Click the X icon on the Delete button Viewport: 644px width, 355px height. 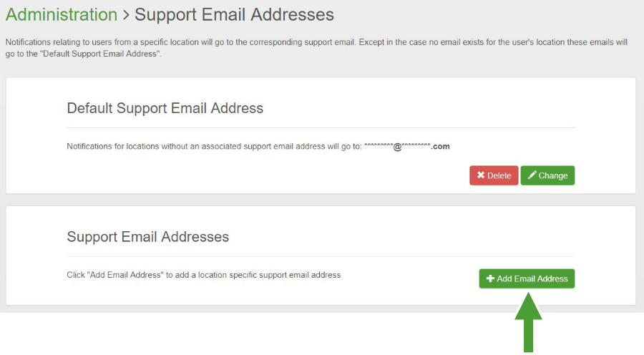click(481, 175)
